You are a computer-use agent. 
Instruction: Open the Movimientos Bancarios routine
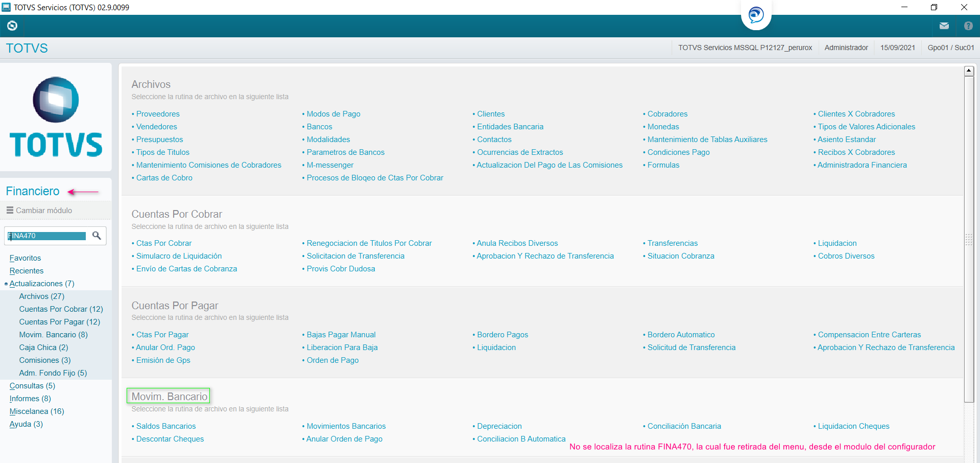click(x=346, y=426)
